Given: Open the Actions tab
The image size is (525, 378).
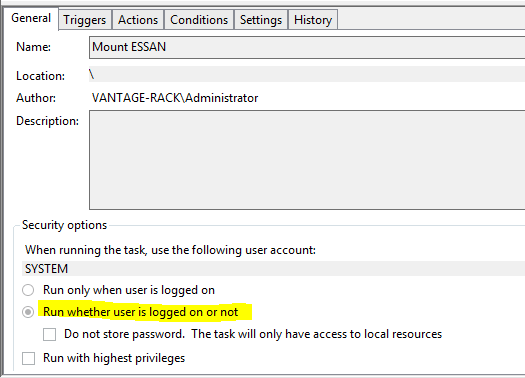Looking at the screenshot, I should click(x=138, y=20).
